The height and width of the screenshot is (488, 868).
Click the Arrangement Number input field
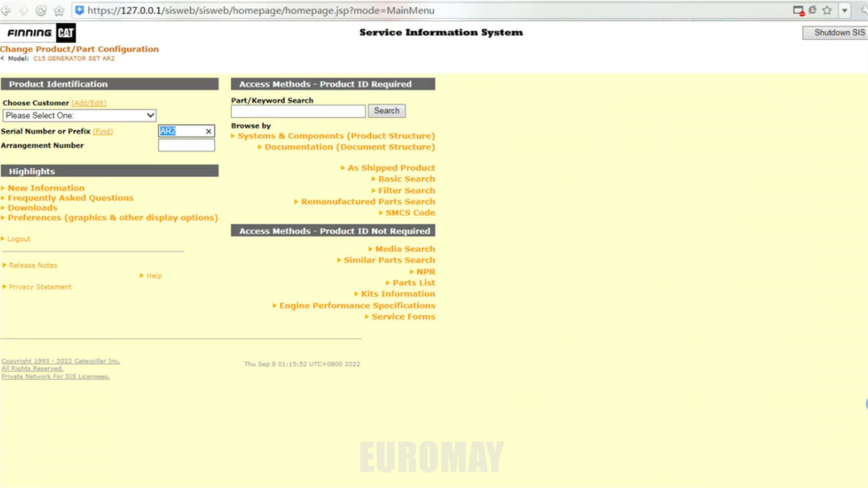(186, 145)
